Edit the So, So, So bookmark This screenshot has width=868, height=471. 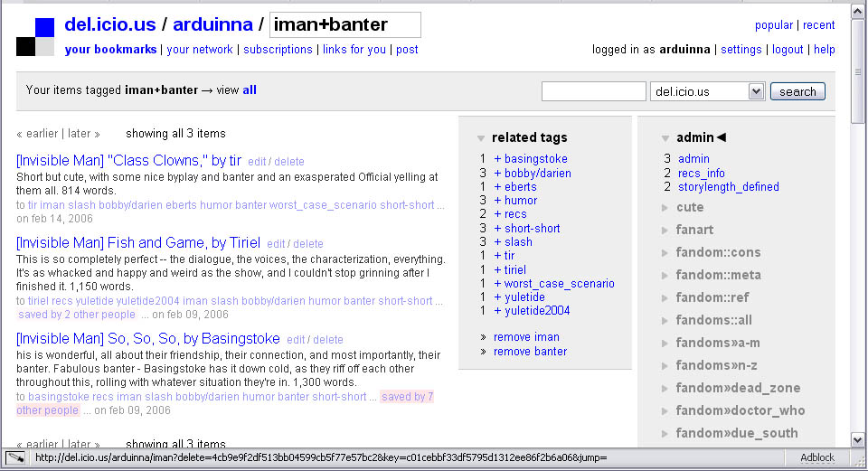pos(296,340)
